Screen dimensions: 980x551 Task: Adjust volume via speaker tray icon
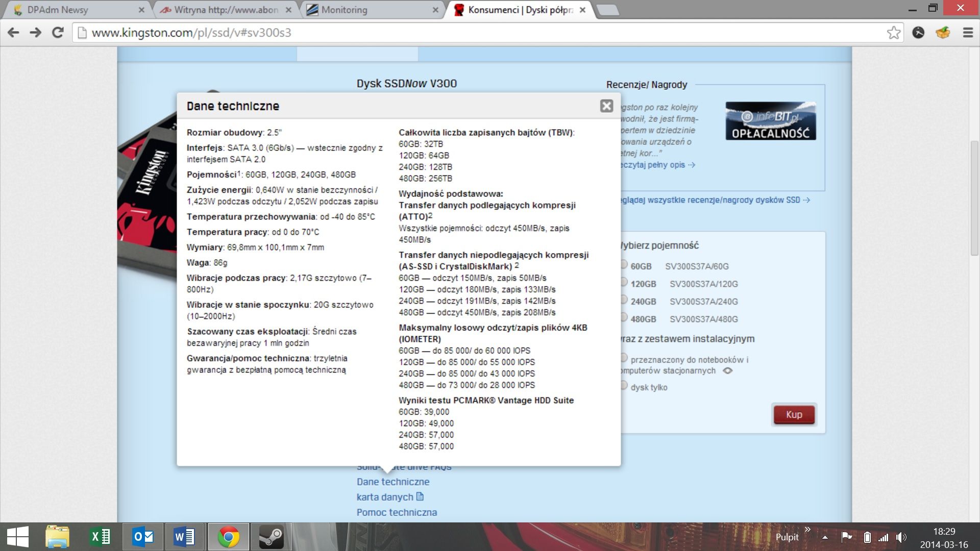pos(901,537)
